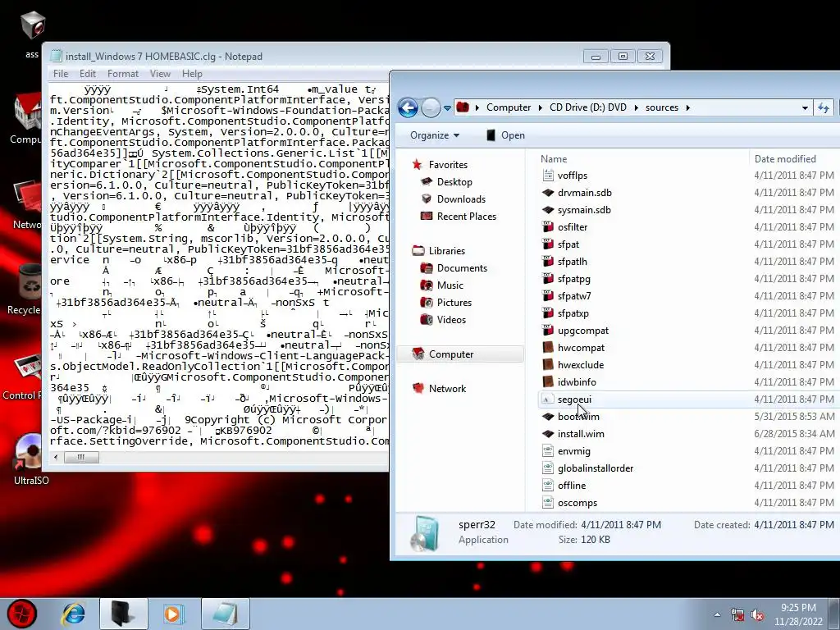Open the File menu in Notepad
840x630 pixels.
(x=61, y=74)
